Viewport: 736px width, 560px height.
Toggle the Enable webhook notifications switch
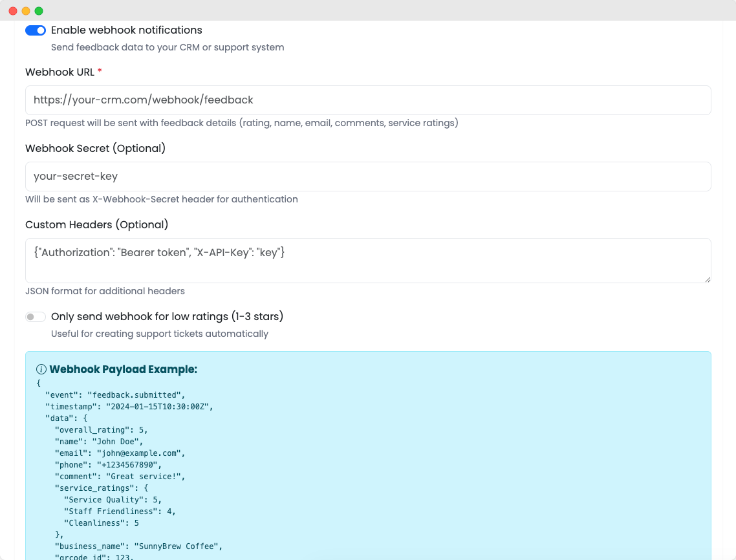36,30
